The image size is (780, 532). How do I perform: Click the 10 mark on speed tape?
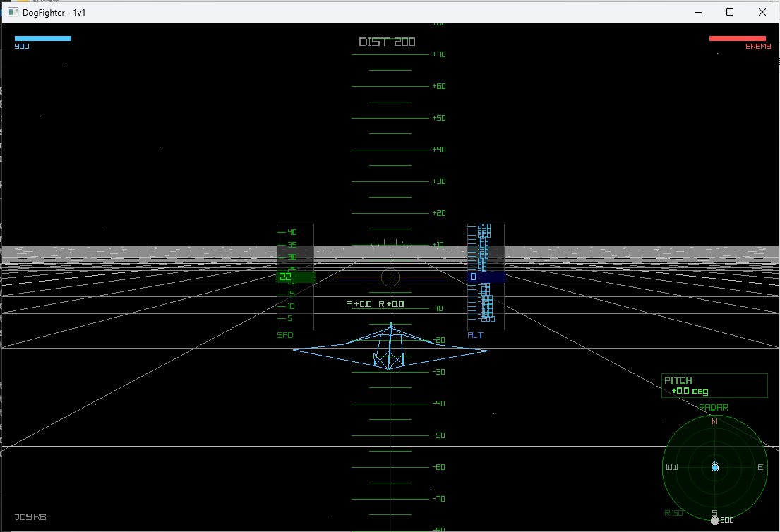tap(291, 306)
